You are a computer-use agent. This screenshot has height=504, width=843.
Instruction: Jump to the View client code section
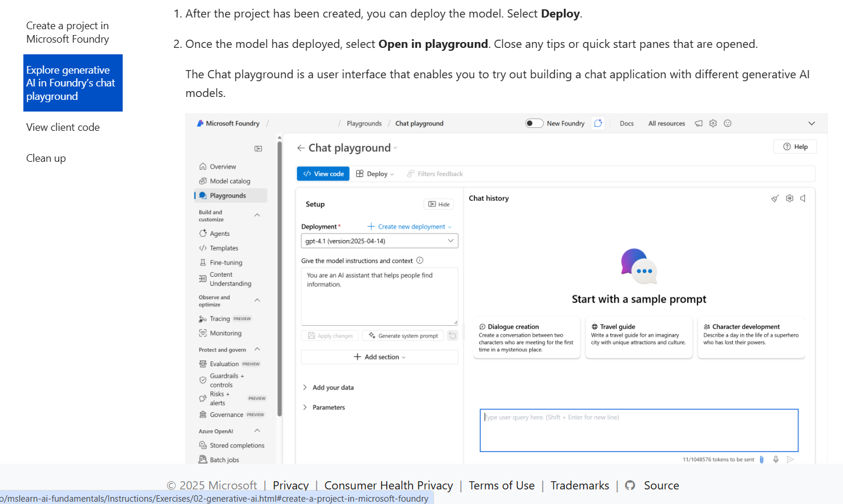[63, 127]
